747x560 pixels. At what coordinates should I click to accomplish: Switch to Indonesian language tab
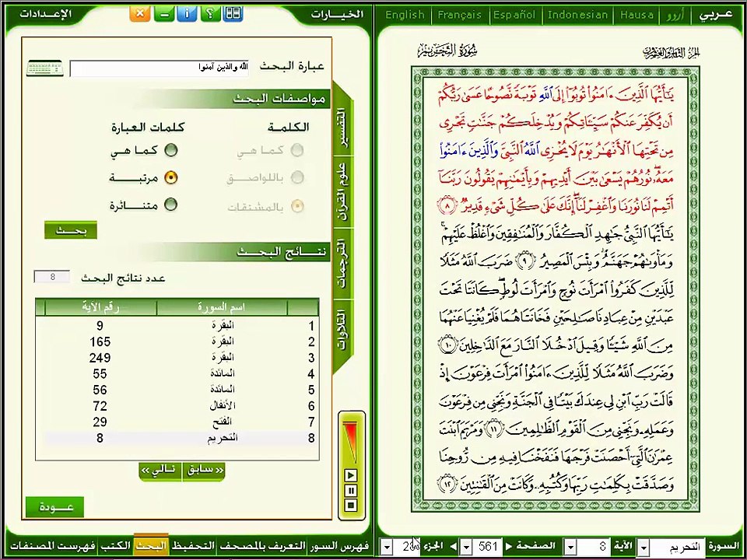pyautogui.click(x=577, y=15)
